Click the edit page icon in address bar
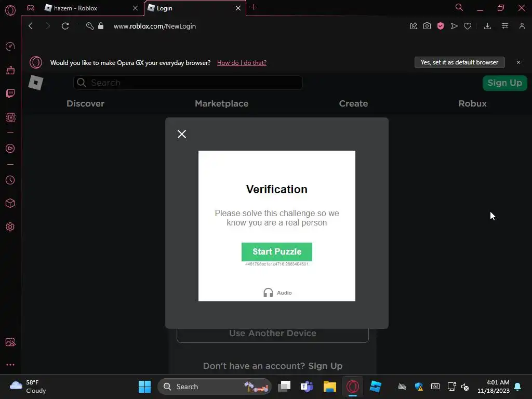The image size is (532, 399). (x=413, y=26)
